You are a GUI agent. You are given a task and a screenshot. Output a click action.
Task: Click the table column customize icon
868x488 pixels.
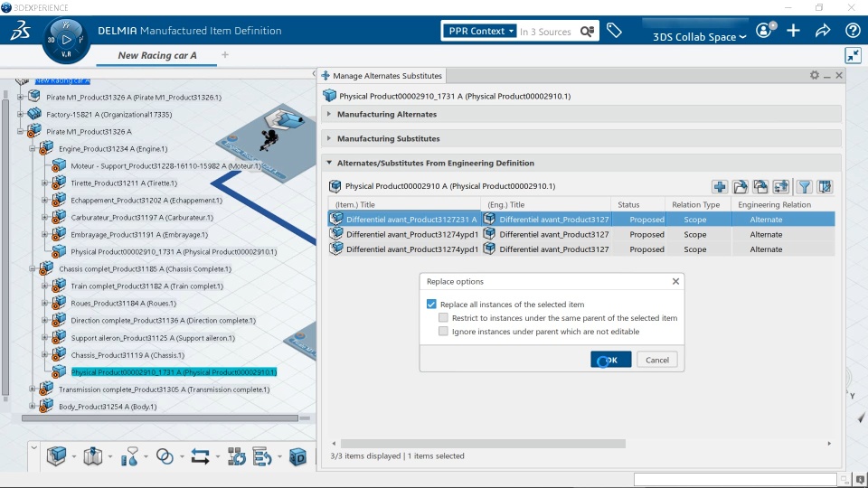(x=825, y=187)
